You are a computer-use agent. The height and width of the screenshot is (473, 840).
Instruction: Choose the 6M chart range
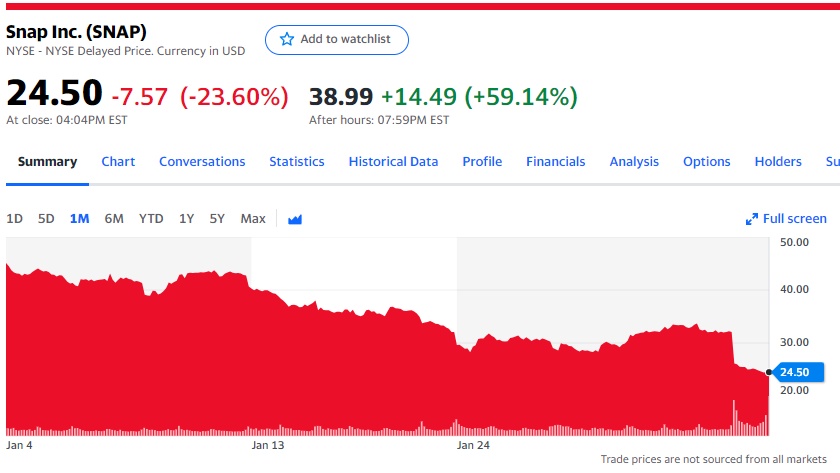coord(114,219)
